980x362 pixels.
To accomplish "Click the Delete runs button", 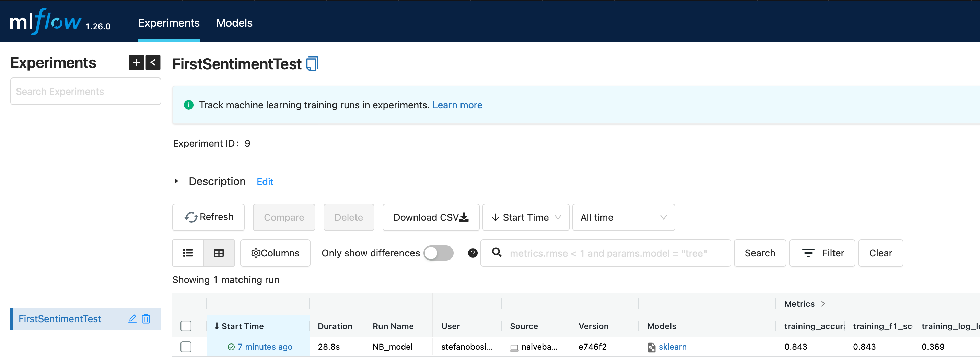I will tap(349, 217).
